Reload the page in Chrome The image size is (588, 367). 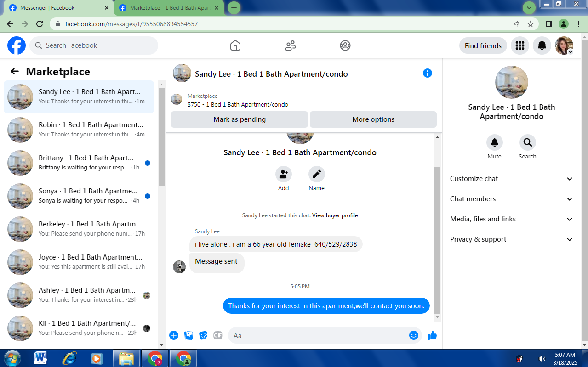40,24
